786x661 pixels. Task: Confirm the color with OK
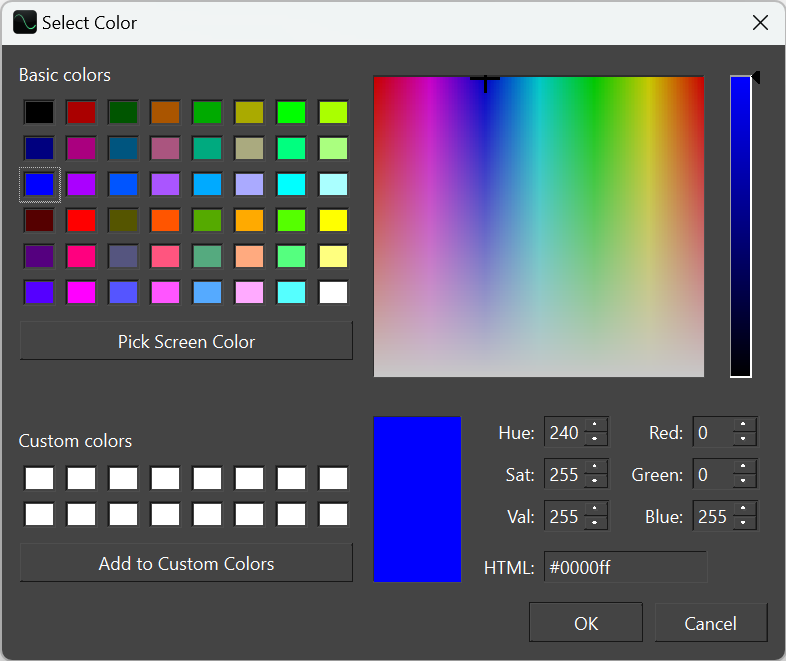pos(586,623)
